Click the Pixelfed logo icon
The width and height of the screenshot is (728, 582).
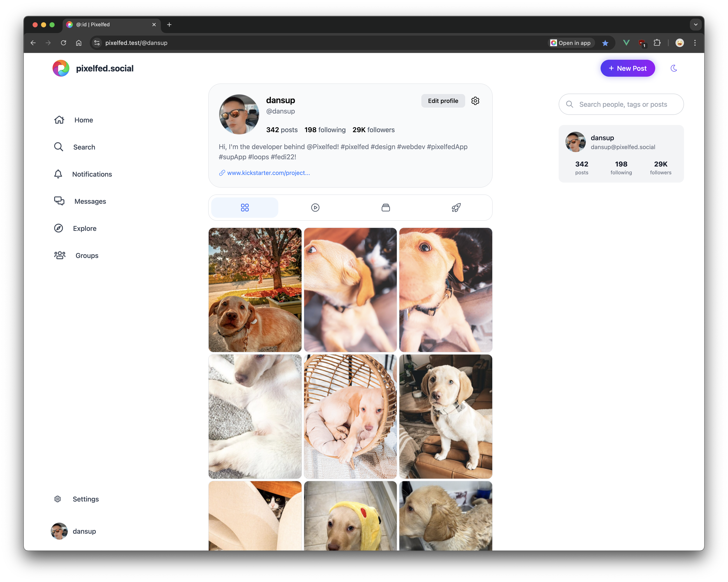coord(61,68)
